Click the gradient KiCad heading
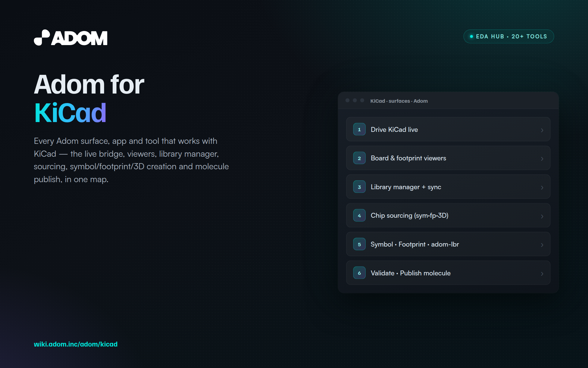588x368 pixels. click(x=70, y=113)
